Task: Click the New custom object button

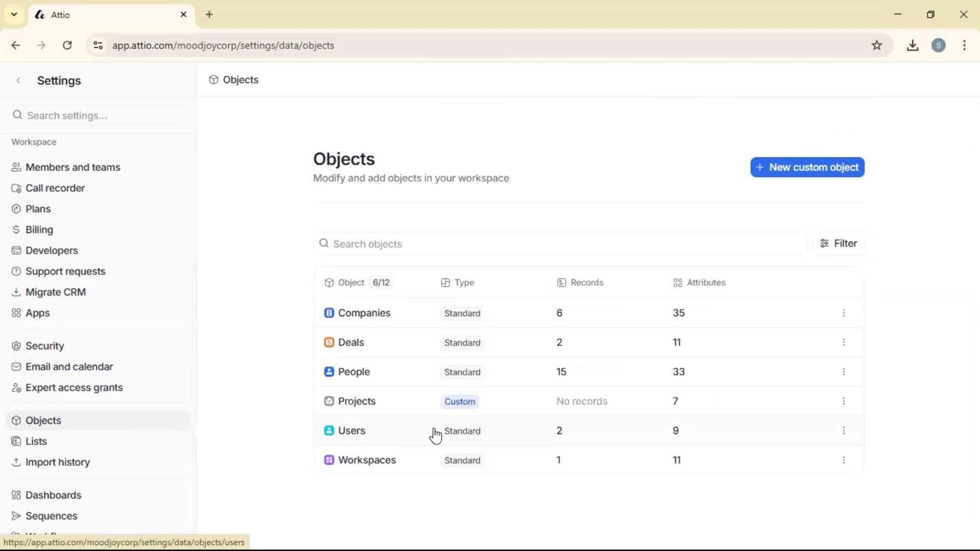Action: point(807,167)
